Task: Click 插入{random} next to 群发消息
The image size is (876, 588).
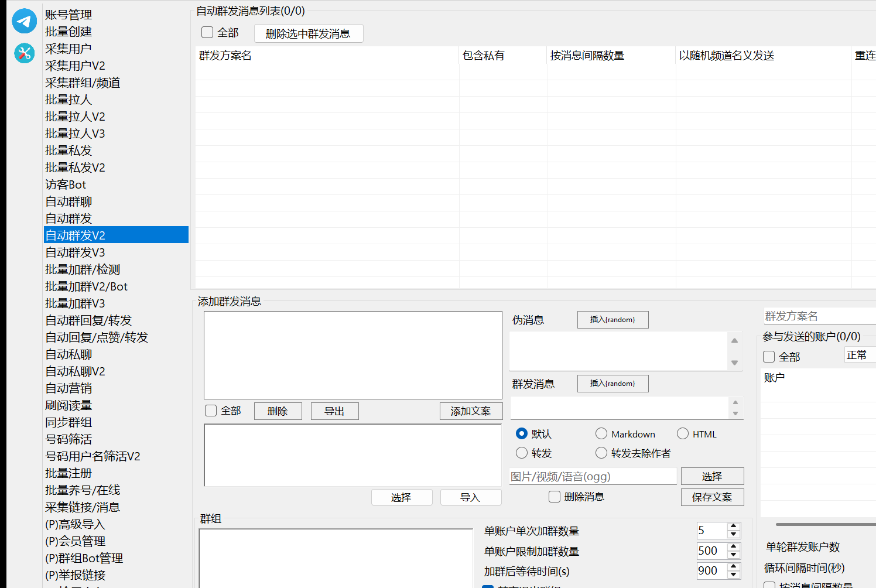Action: coord(612,384)
